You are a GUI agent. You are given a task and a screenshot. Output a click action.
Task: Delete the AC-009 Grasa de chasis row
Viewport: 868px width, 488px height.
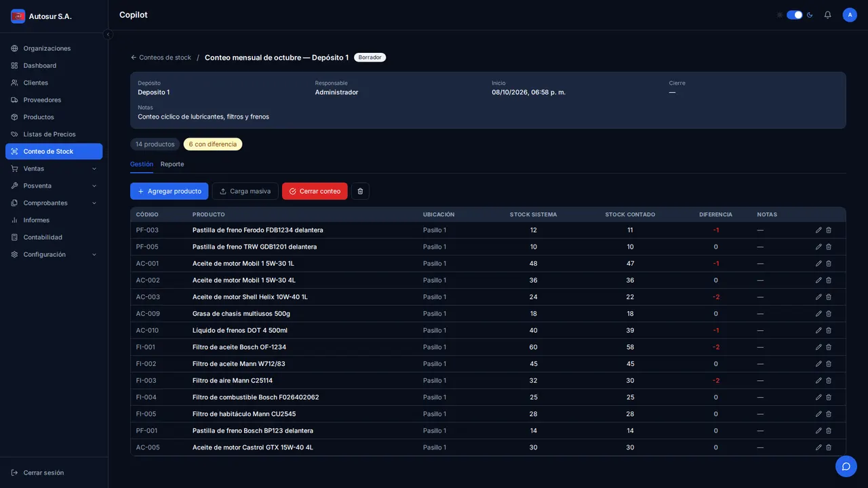[829, 314]
